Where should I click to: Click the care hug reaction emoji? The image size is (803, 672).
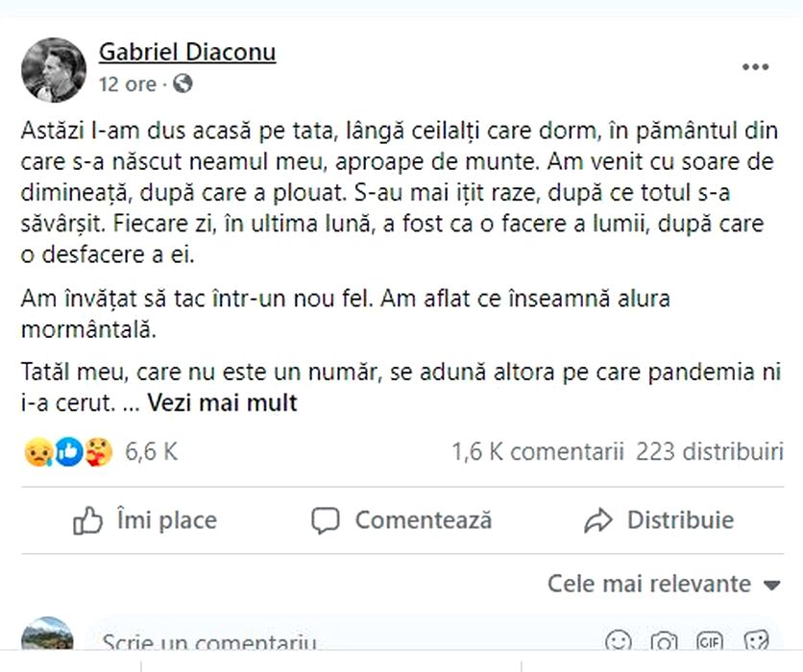pyautogui.click(x=98, y=451)
